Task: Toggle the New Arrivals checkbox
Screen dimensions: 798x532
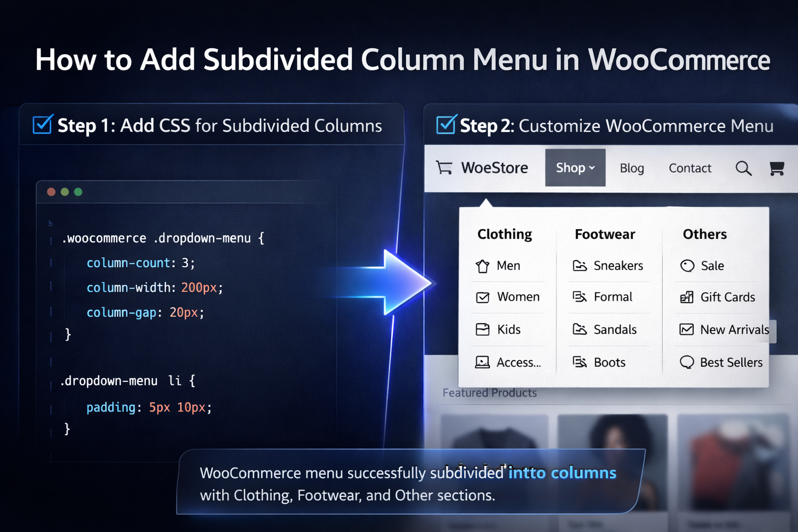Action: click(687, 329)
